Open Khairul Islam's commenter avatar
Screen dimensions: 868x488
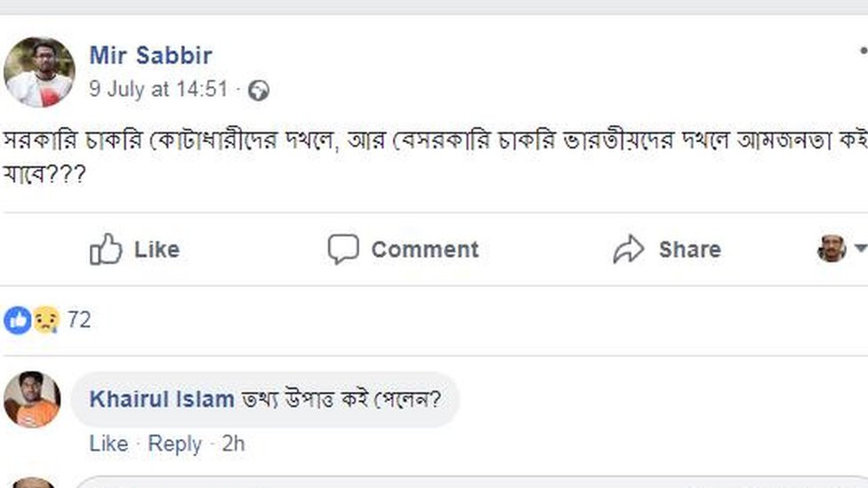point(32,399)
